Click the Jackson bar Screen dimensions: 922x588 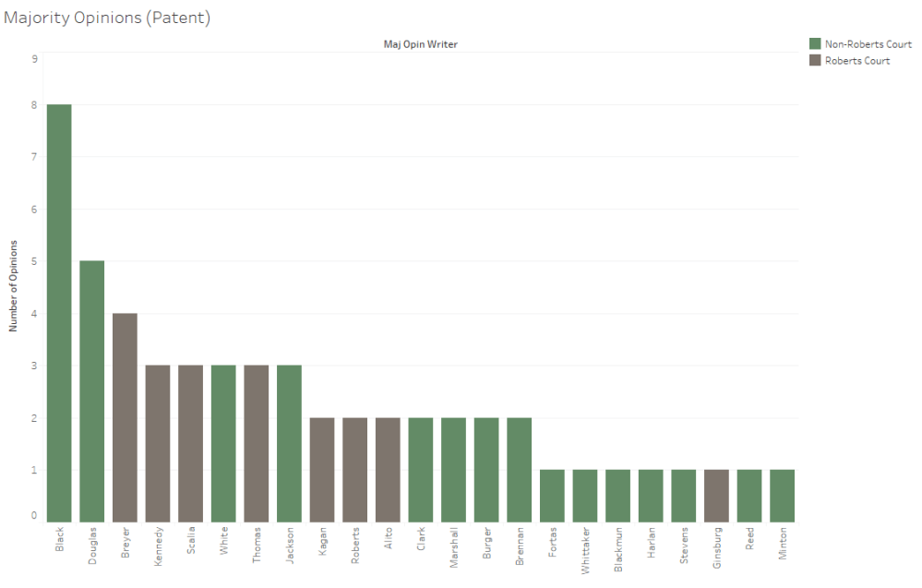289,443
